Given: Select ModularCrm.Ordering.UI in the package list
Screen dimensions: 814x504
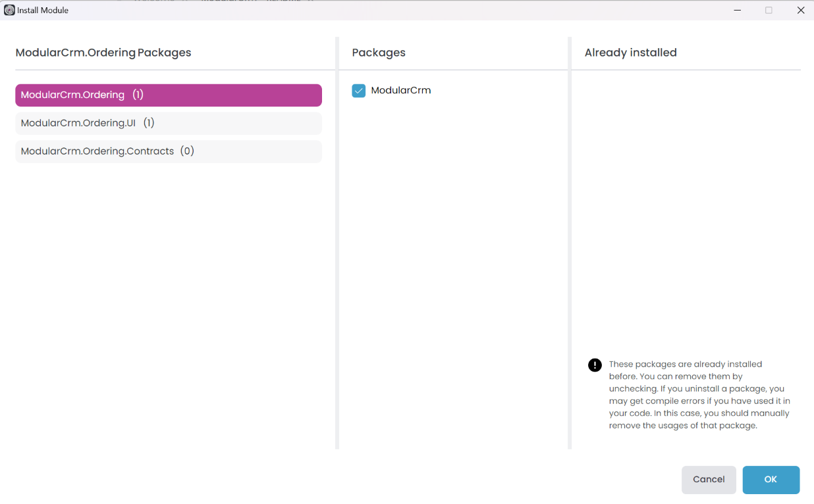Looking at the screenshot, I should click(x=168, y=123).
